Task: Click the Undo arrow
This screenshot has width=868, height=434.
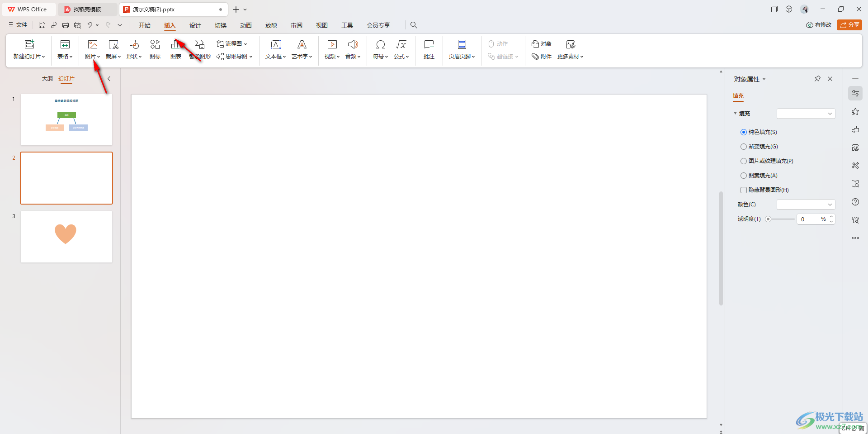Action: pyautogui.click(x=90, y=25)
